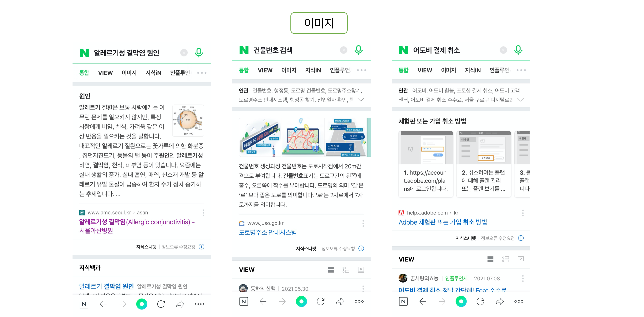Open Adobe 체험판 또는 가입 취소 방법 link

pyautogui.click(x=443, y=222)
